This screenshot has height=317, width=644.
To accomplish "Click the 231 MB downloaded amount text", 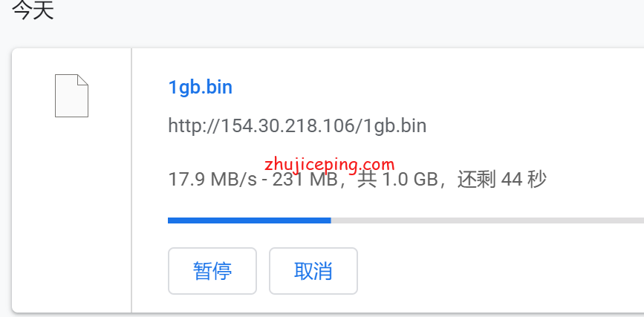I will [x=305, y=180].
